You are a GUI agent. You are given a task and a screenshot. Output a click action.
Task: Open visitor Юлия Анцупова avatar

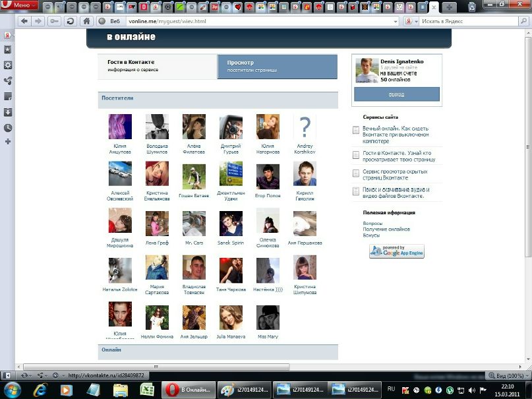click(120, 127)
